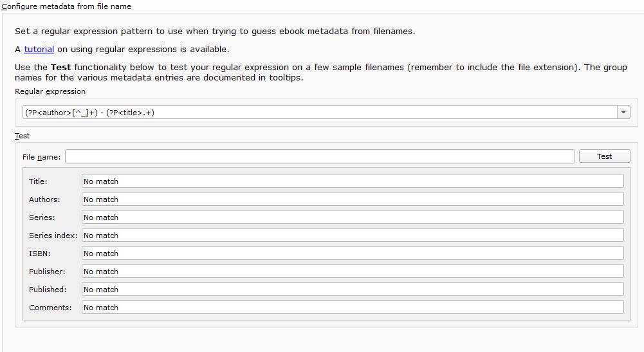Click the "Test" group heading label
644x352 pixels.
click(22, 136)
